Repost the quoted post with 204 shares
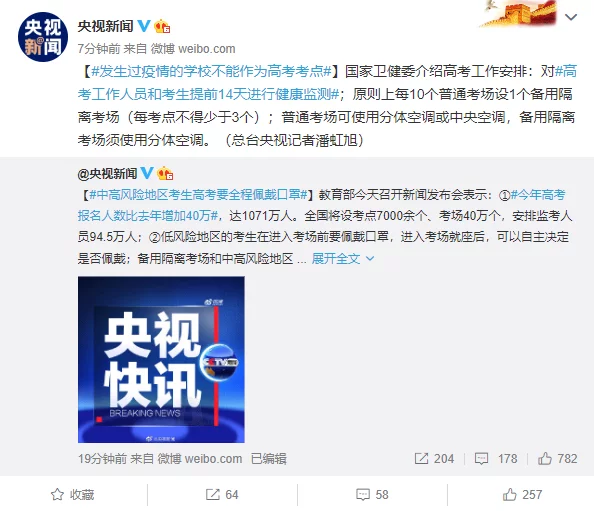Screen dimensions: 594x511 [434, 458]
